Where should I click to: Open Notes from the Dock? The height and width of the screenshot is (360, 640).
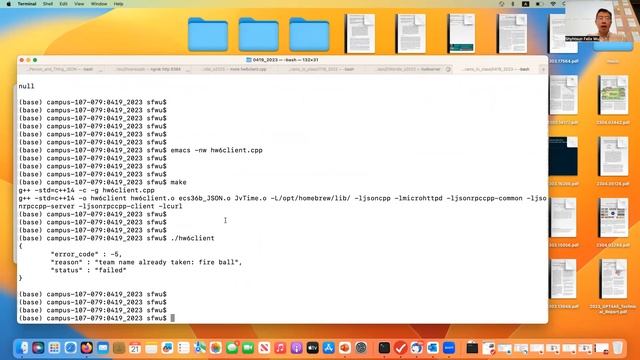point(151,348)
